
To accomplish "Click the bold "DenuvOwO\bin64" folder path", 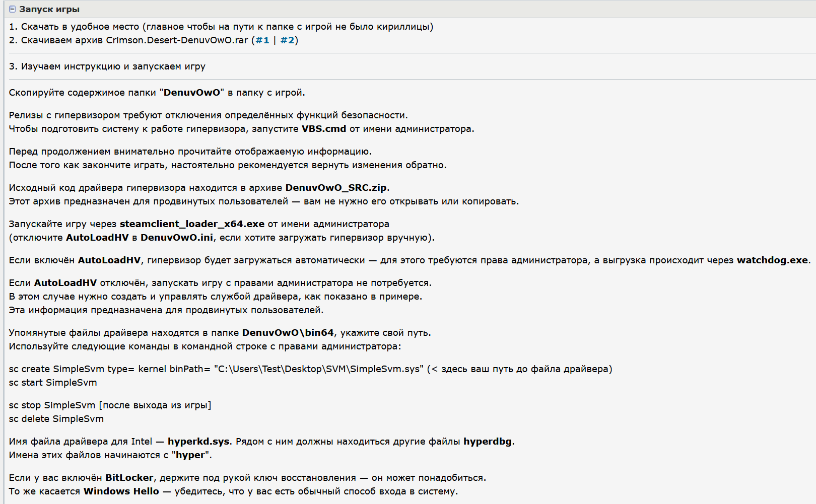I will click(288, 333).
